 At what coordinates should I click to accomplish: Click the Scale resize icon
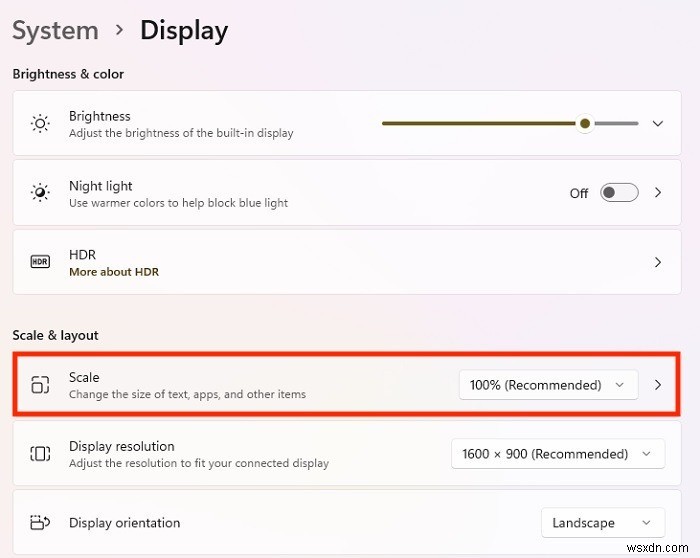pyautogui.click(x=40, y=384)
